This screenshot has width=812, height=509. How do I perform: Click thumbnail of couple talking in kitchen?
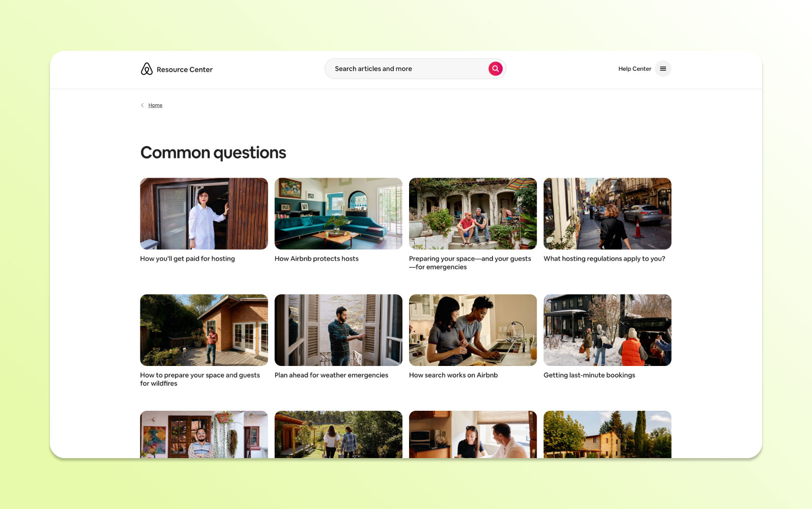click(x=473, y=434)
